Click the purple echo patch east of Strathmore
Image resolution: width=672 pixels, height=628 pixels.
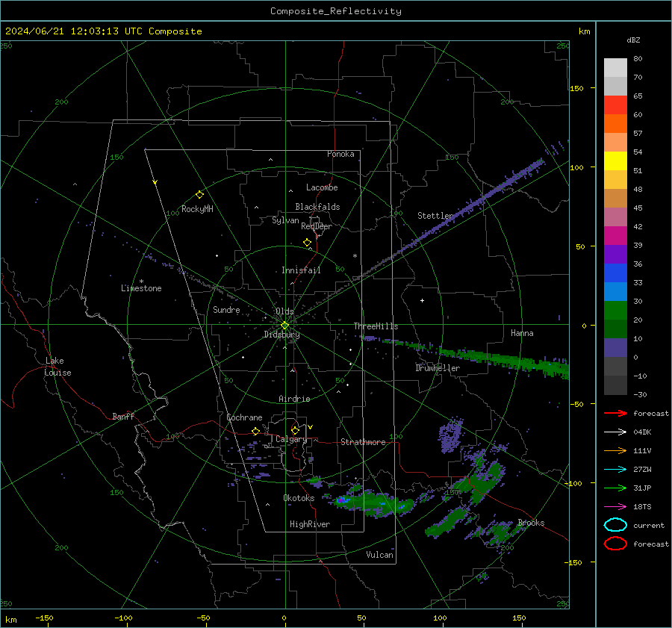pyautogui.click(x=450, y=435)
